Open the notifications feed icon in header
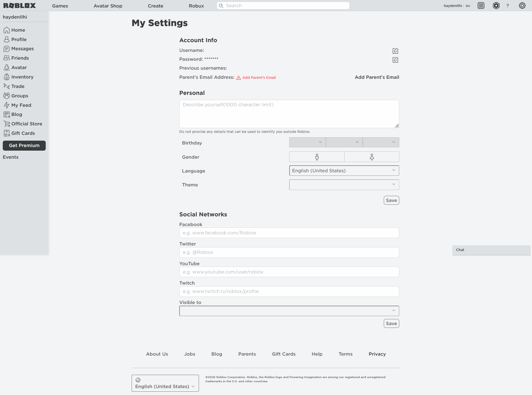Screen dimensions: 532x395 (481, 6)
